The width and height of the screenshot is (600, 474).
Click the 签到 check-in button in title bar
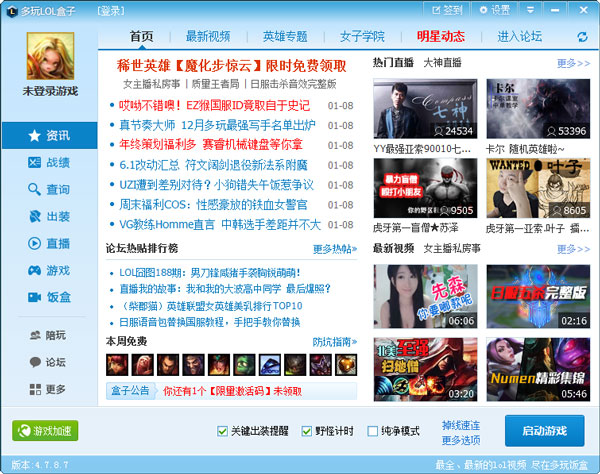coord(447,10)
